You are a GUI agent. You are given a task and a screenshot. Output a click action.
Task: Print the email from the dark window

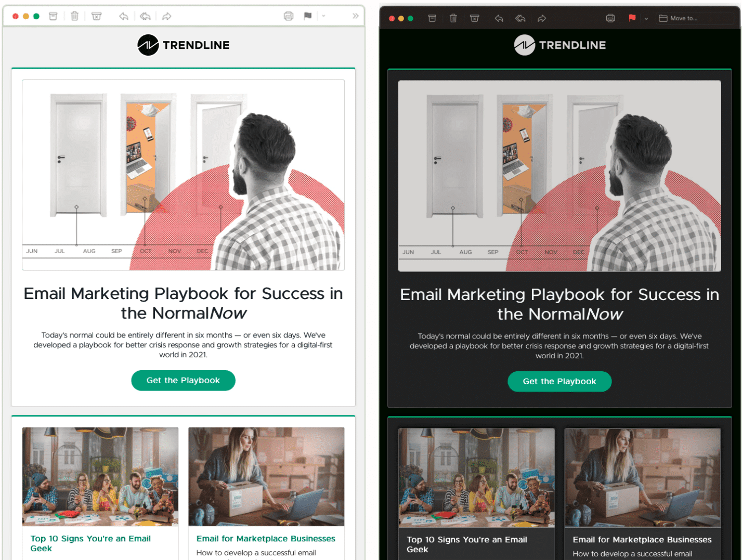tap(610, 18)
